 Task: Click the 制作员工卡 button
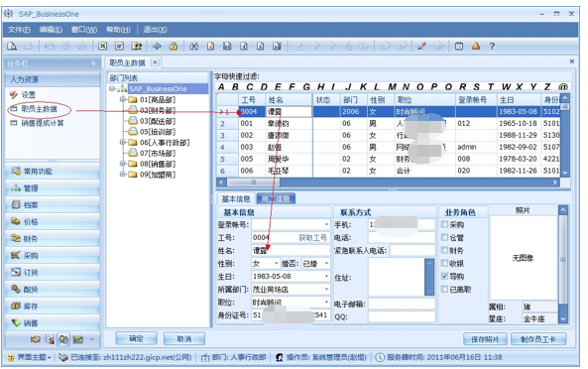point(538,339)
